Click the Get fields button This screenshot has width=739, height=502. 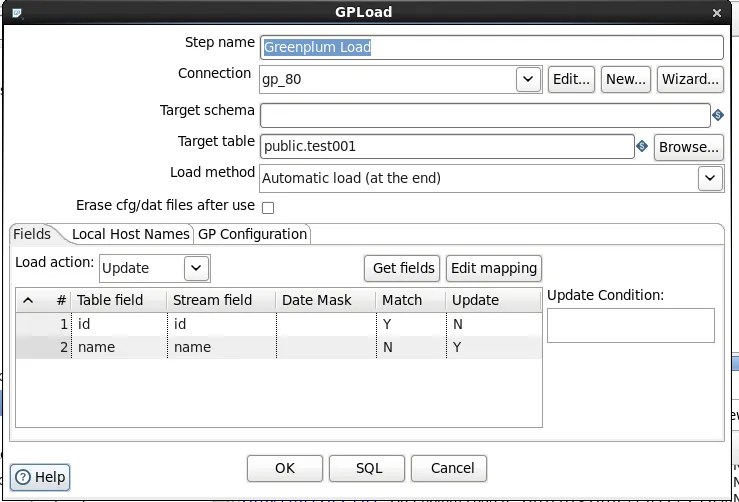pyautogui.click(x=402, y=268)
